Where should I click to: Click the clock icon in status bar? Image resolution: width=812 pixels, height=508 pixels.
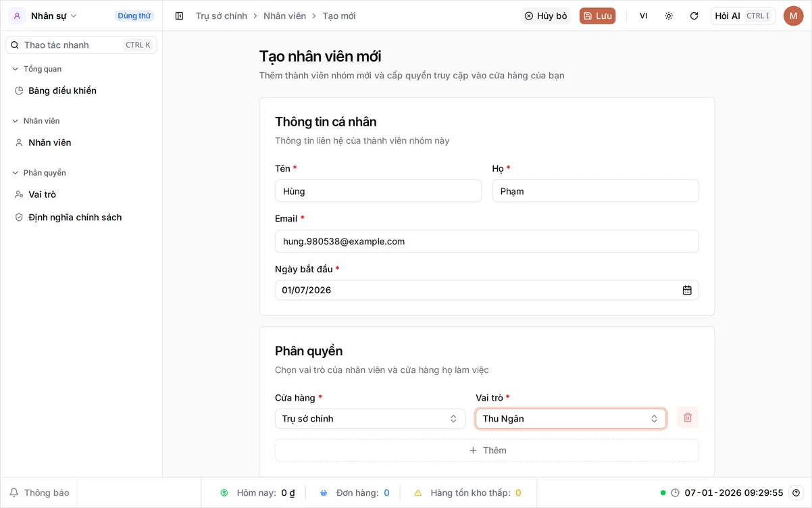point(675,492)
